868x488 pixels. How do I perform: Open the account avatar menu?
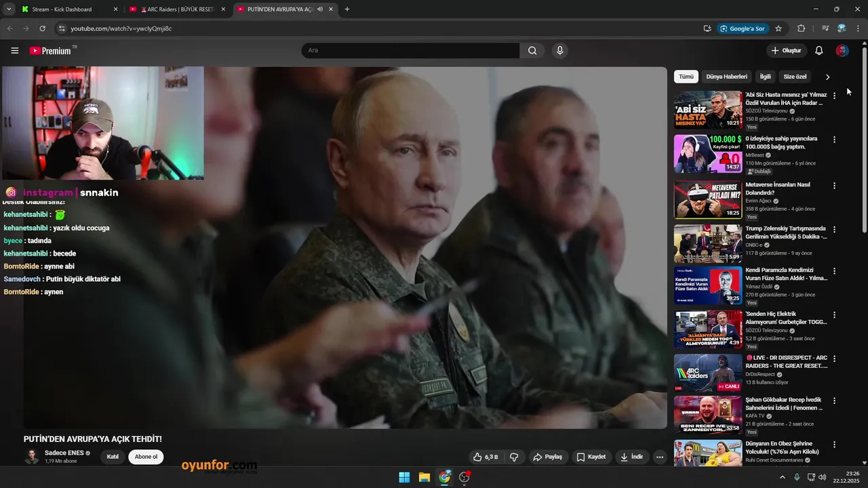point(842,51)
